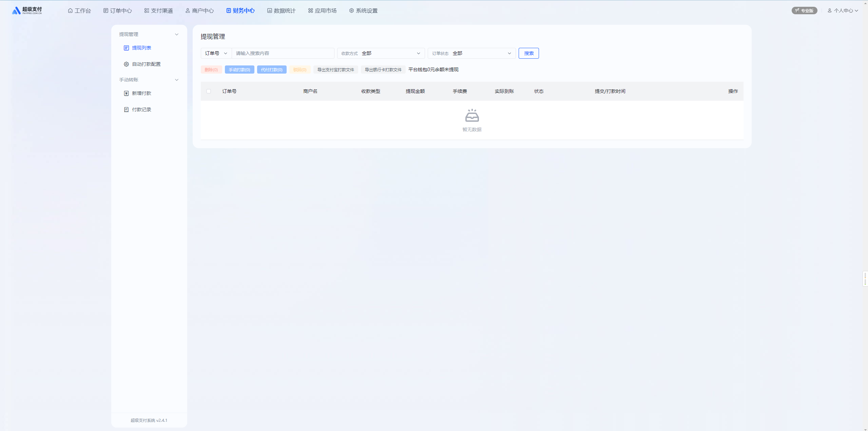The height and width of the screenshot is (431, 868).
Task: Collapse the 提现管理 sidebar section
Action: [x=176, y=34]
